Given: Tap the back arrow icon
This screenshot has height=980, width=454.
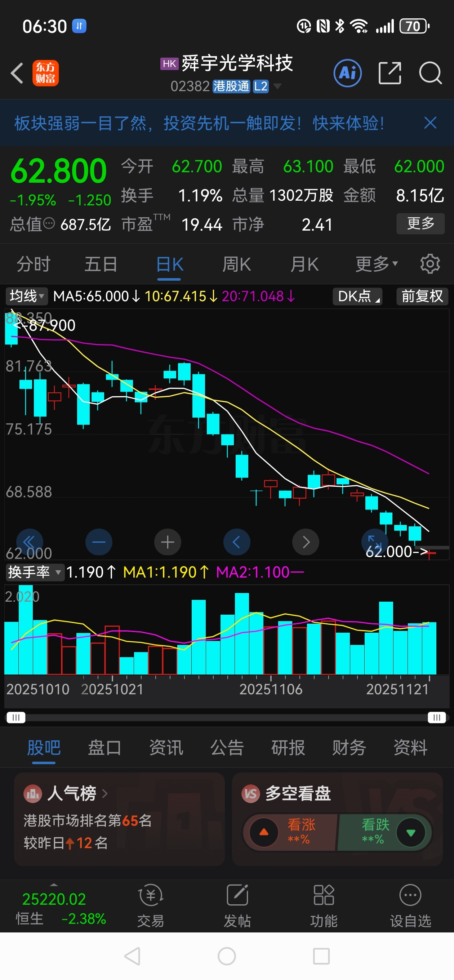Looking at the screenshot, I should tap(17, 73).
